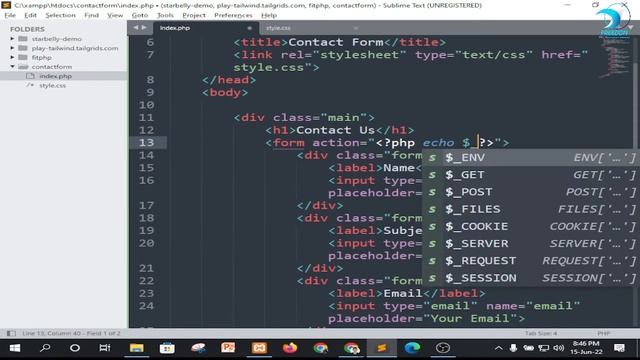This screenshot has height=360, width=640.
Task: Open the Goto menu
Action: [x=140, y=15]
